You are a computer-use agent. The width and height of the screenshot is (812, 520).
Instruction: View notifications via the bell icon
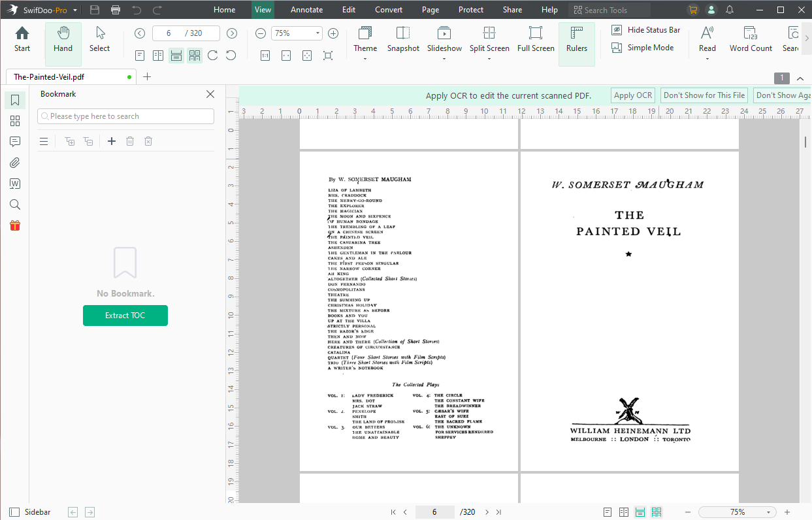point(730,10)
